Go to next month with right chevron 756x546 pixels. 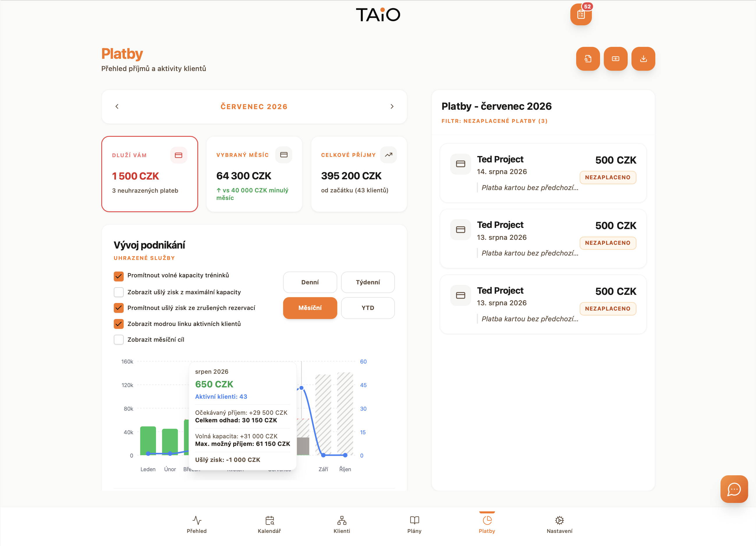(392, 106)
